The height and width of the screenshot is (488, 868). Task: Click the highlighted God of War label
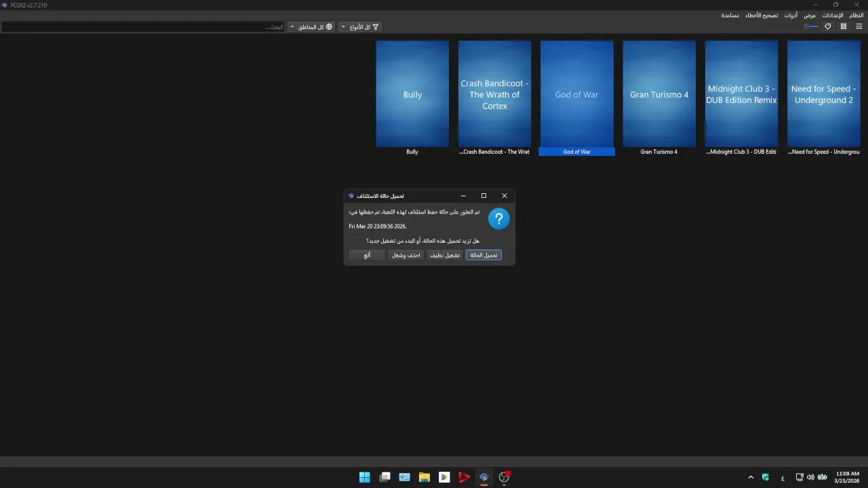pyautogui.click(x=577, y=152)
